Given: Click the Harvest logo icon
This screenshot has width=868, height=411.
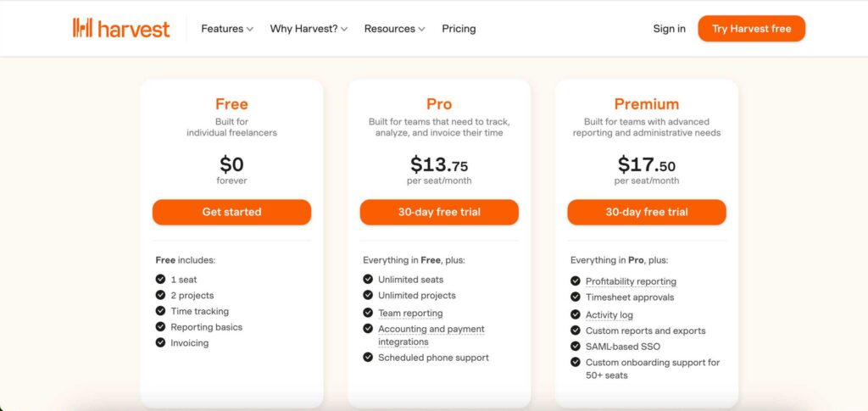Looking at the screenshot, I should (82, 28).
